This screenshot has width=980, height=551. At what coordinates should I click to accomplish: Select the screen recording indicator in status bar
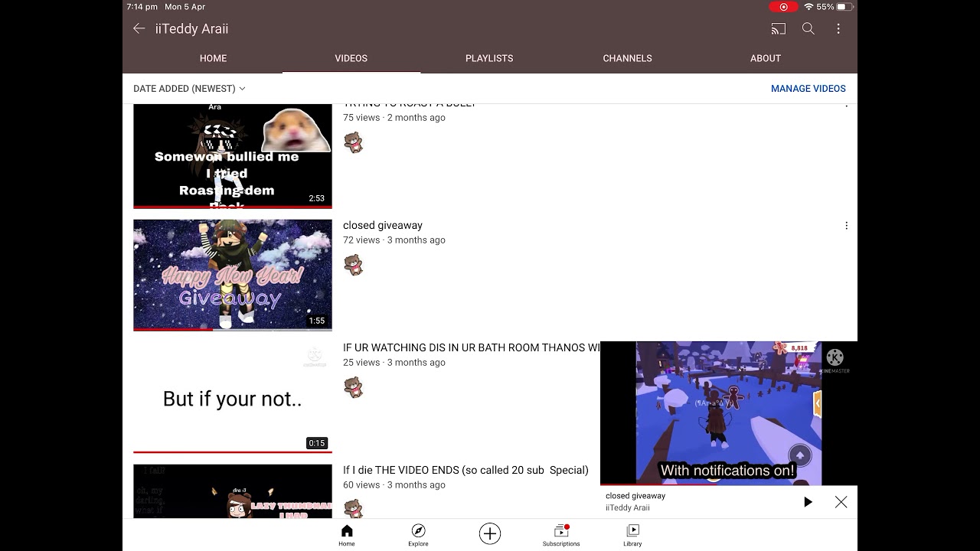tap(783, 7)
